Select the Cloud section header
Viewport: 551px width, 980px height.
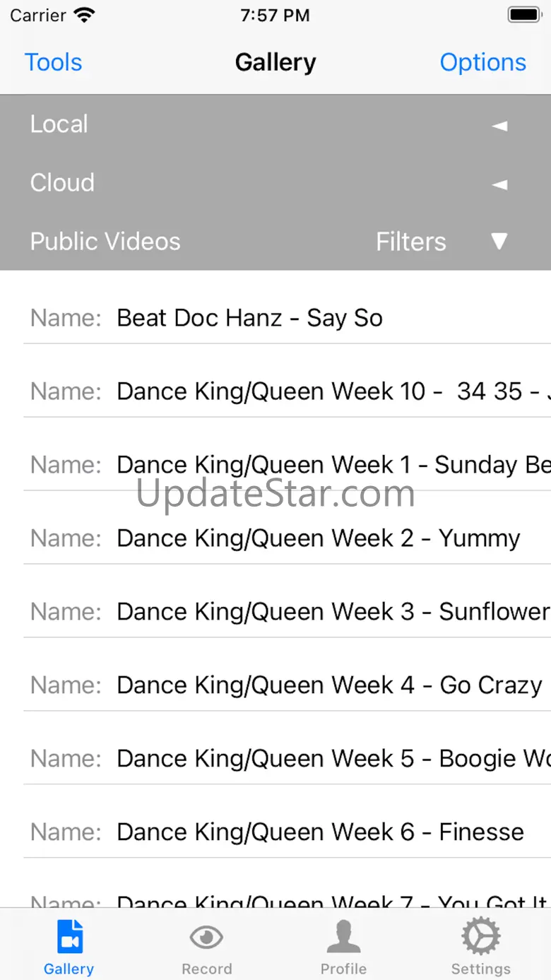tap(62, 183)
